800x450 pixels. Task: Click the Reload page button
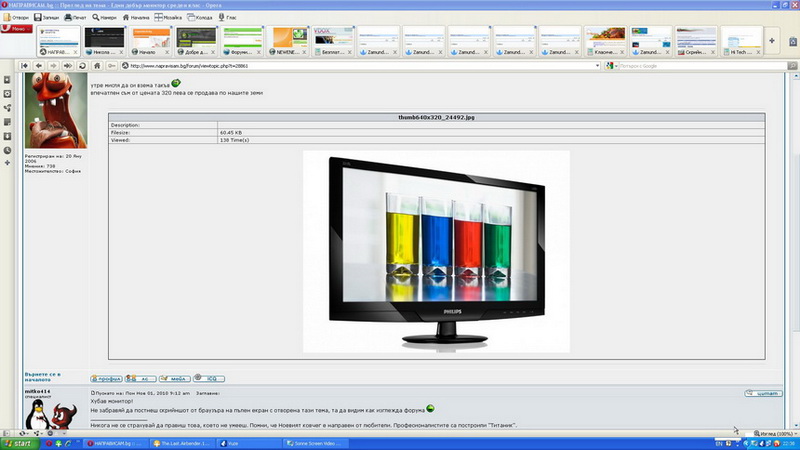click(x=82, y=66)
